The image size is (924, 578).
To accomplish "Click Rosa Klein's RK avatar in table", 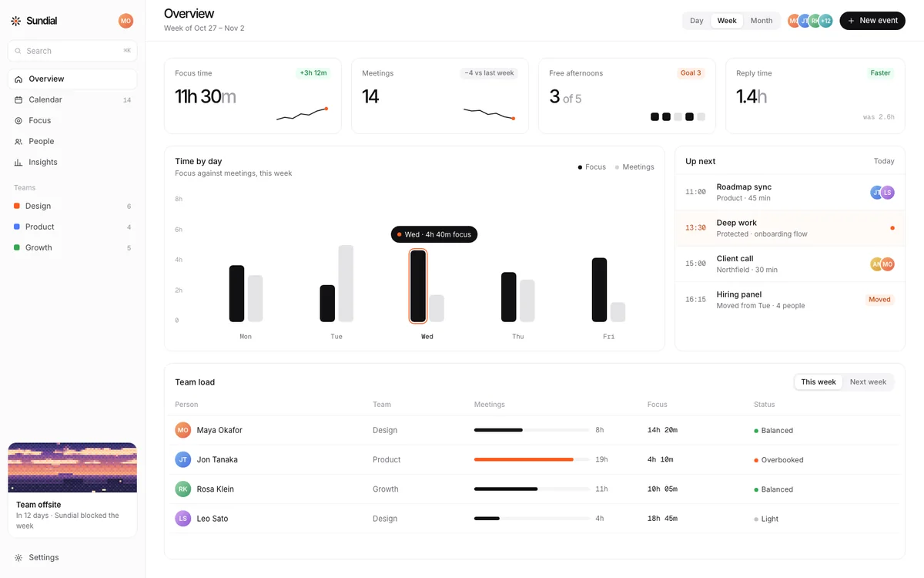I will click(182, 489).
